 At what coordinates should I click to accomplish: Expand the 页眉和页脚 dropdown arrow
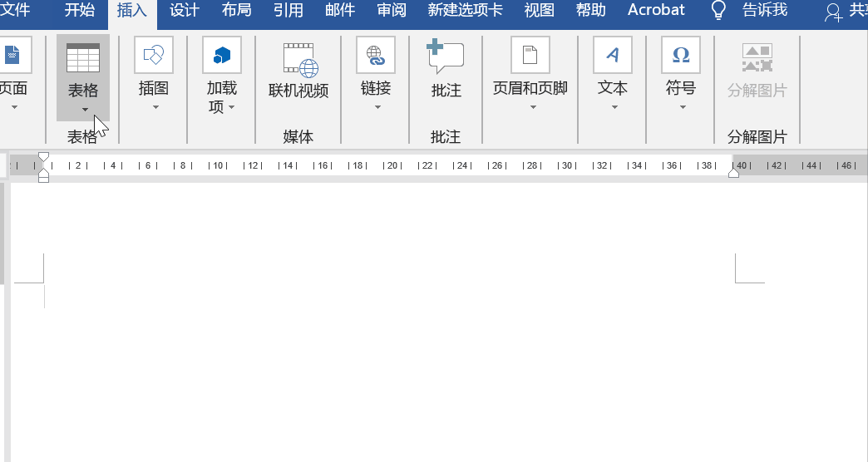click(x=533, y=107)
